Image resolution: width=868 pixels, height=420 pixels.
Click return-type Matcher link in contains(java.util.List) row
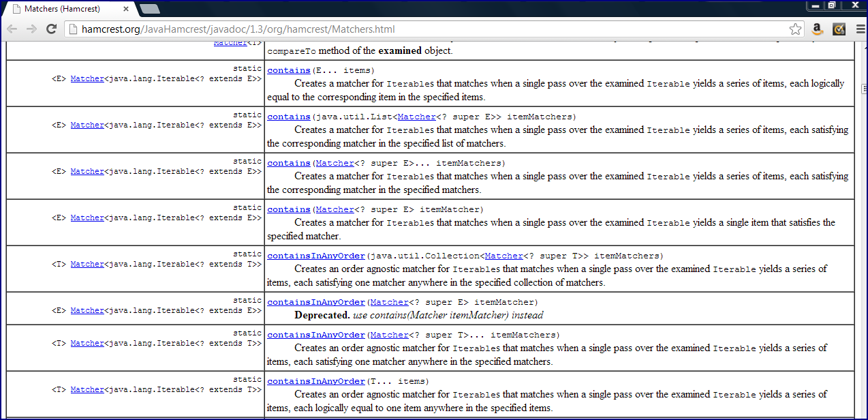[x=87, y=125]
